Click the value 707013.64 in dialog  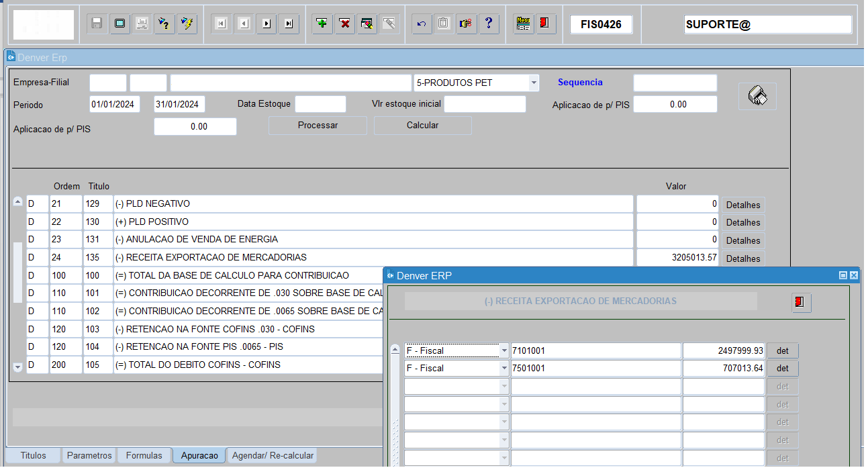click(724, 369)
